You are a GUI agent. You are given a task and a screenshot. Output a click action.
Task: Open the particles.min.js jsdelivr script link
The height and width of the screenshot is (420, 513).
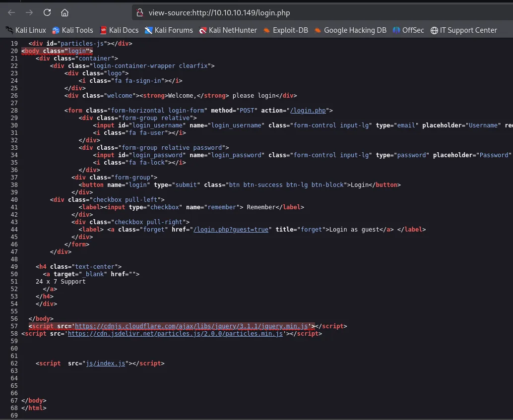175,334
